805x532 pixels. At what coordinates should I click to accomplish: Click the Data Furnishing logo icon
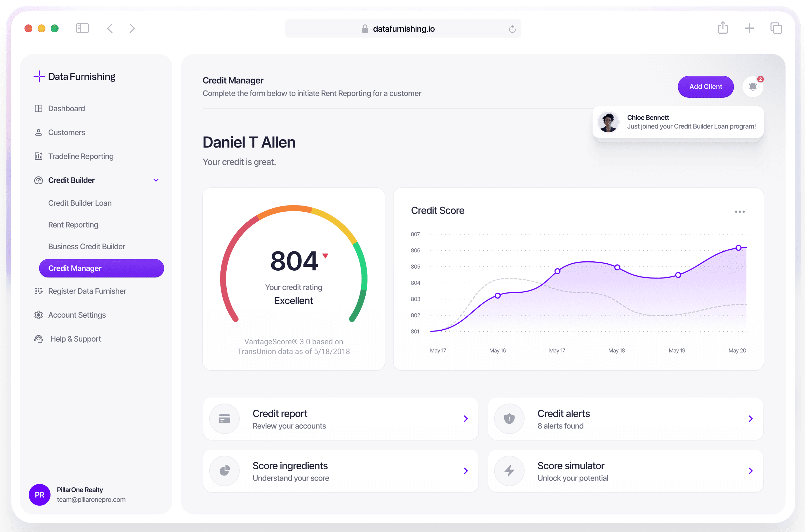[x=39, y=76]
